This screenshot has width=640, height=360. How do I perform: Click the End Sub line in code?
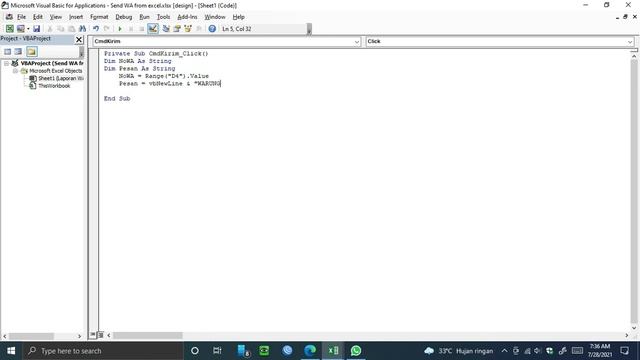click(117, 98)
